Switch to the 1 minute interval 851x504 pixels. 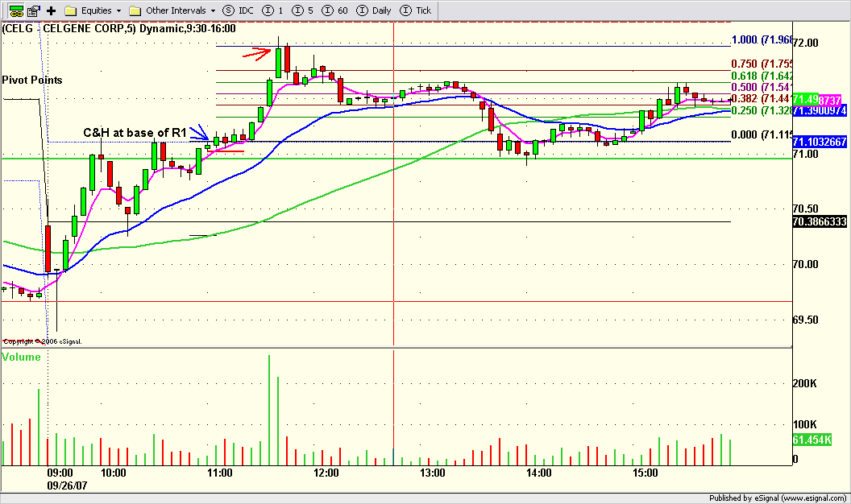pos(272,10)
